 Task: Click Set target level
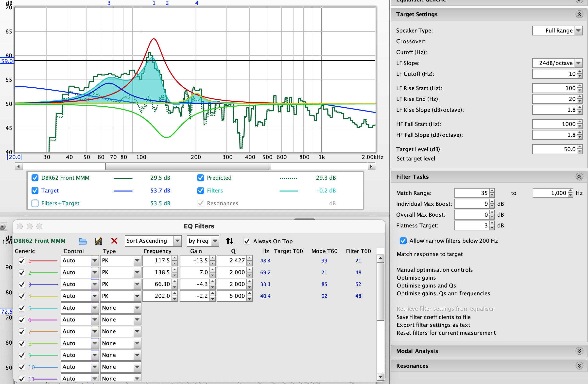point(416,159)
